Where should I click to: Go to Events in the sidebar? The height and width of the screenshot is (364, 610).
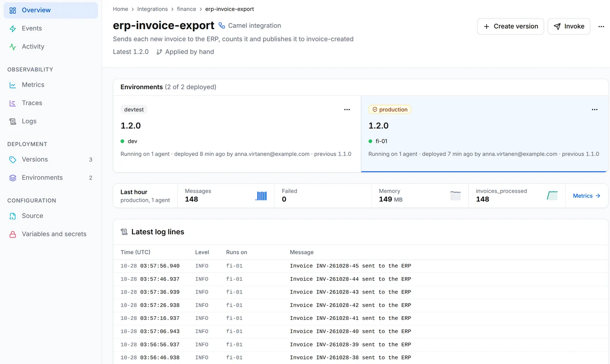pyautogui.click(x=51, y=28)
